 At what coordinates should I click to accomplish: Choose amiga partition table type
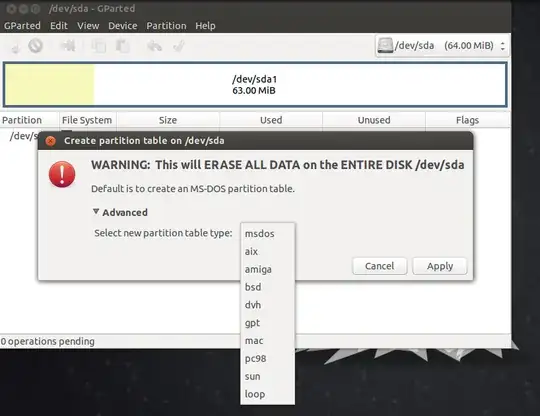267,269
